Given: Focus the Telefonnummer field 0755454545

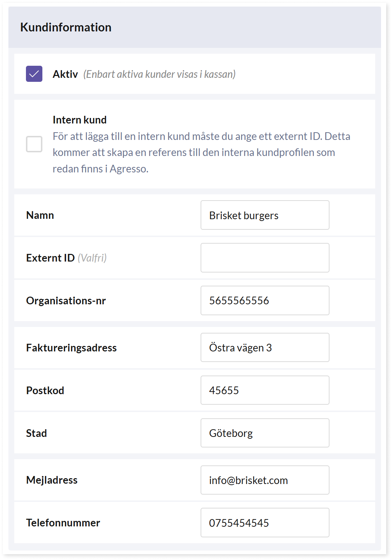Looking at the screenshot, I should point(265,523).
